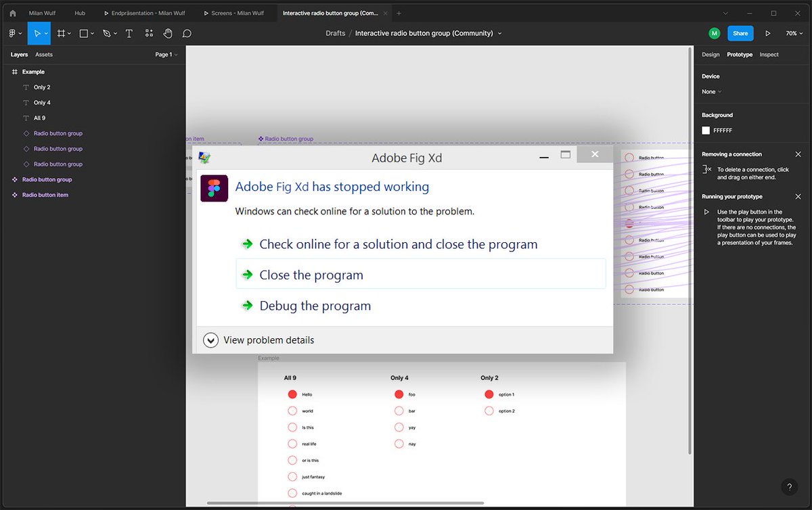Open the Figma main menu logo
This screenshot has width=812, height=510.
click(12, 33)
